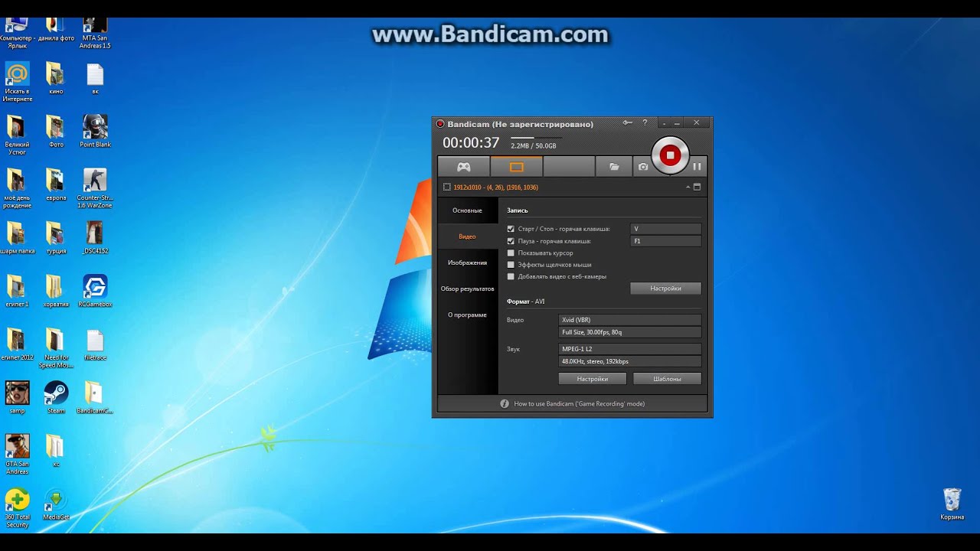Open the Point Blank desktop shortcut
The image size is (980, 551).
(95, 131)
